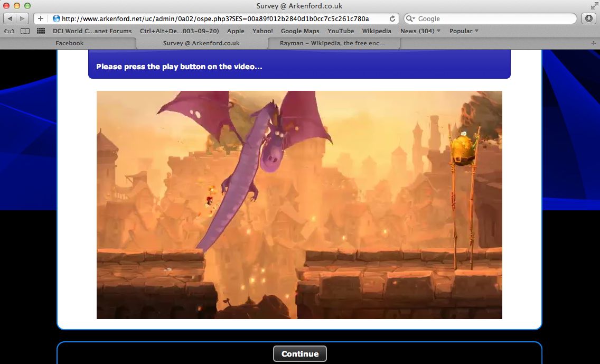Show all bookmarks via open-book icon
600x364 pixels.
25,31
